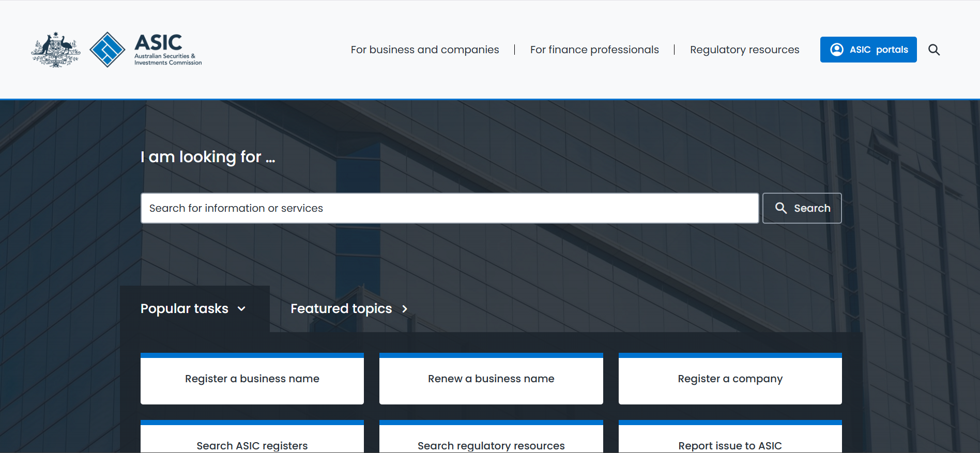
Task: Click the header magnifying glass search icon
Action: click(934, 50)
